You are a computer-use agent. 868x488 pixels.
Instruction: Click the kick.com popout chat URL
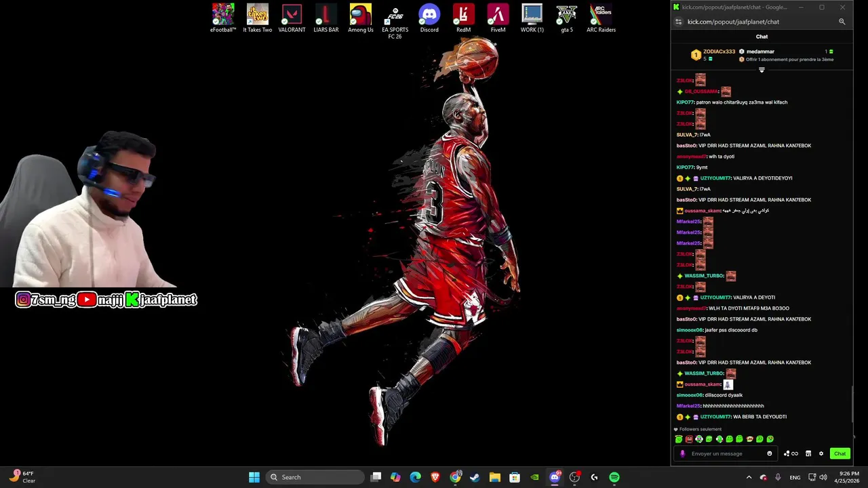point(733,22)
